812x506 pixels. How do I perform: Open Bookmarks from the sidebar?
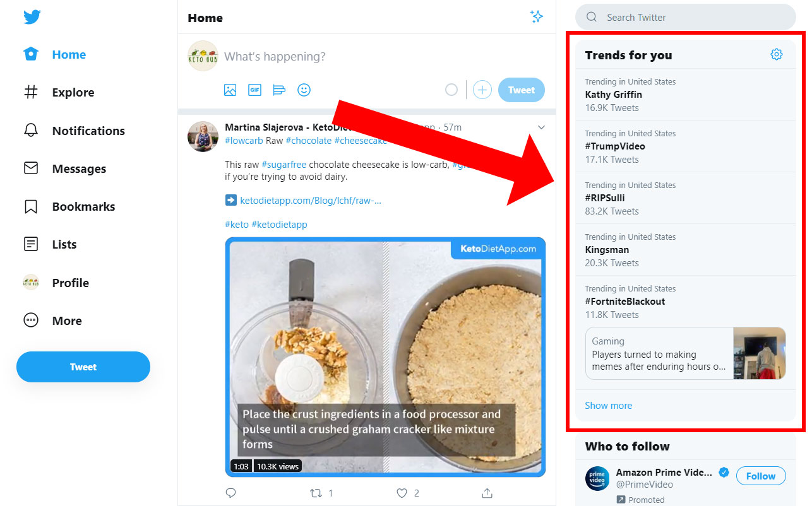69,207
